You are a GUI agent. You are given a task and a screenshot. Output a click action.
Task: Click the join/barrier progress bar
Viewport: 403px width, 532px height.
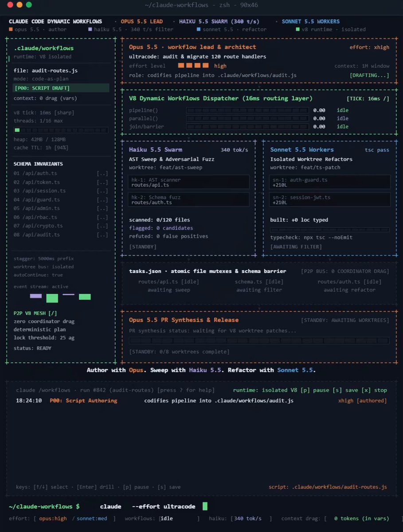pos(247,127)
